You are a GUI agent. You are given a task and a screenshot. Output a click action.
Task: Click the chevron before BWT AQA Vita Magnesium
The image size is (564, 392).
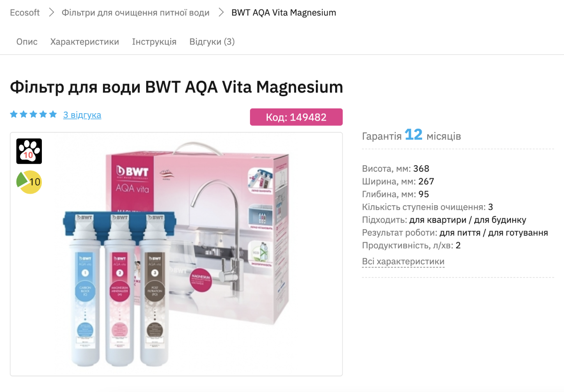coord(221,13)
